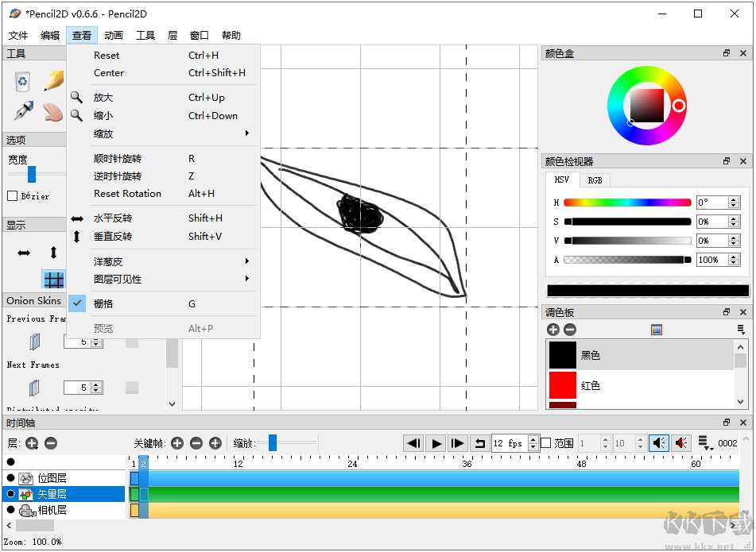The height and width of the screenshot is (552, 756).
Task: Click the loop playback button
Action: 480,443
